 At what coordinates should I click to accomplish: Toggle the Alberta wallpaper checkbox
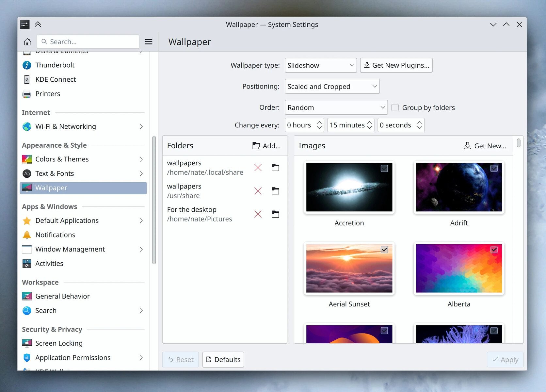pyautogui.click(x=494, y=250)
